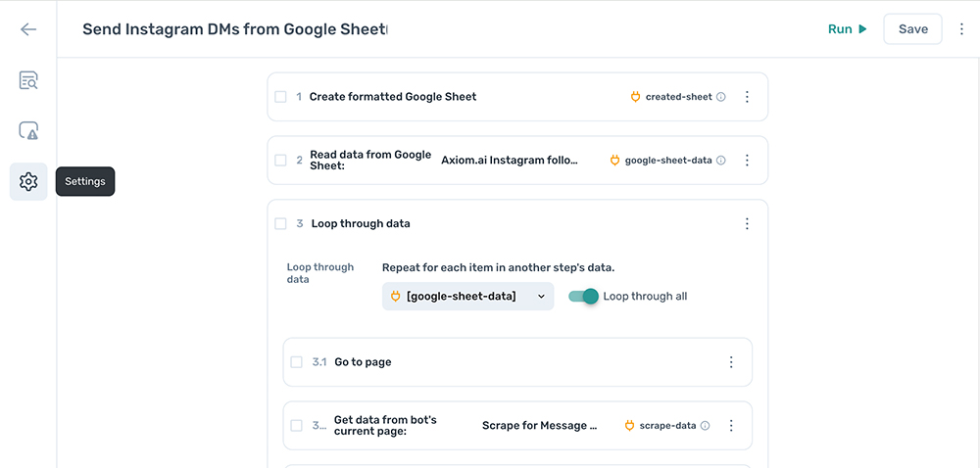The image size is (980, 468).
Task: Go back using the left arrow icon
Action: coord(28,29)
